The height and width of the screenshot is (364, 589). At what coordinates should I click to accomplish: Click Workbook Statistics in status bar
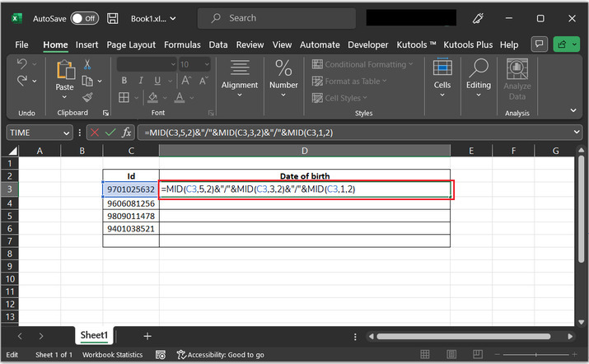112,355
